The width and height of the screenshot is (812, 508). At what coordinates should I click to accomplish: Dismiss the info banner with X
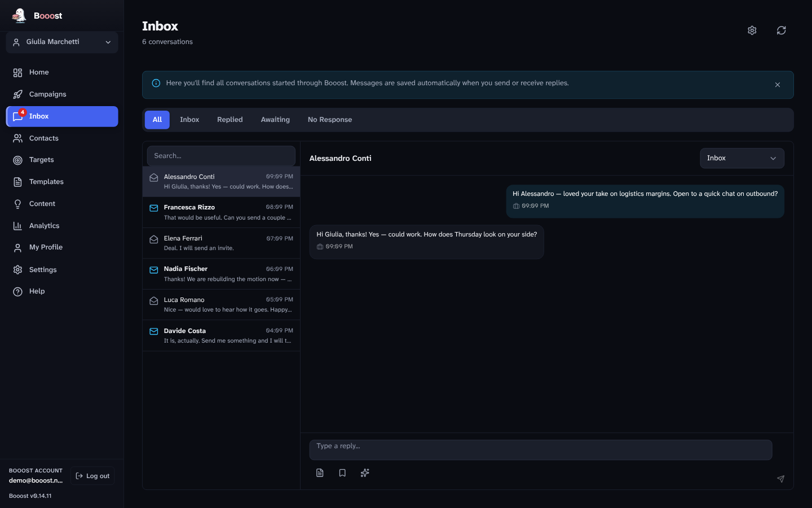778,85
